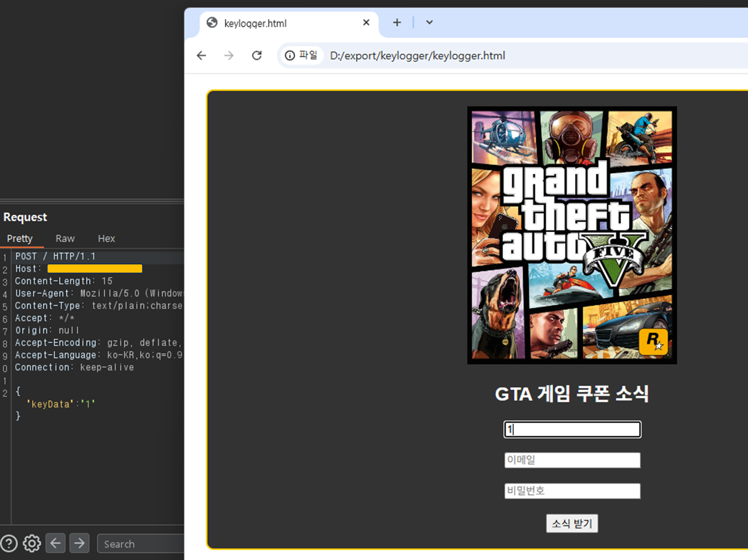This screenshot has height=560, width=748.
Task: Click the Accept-Encoding header line
Action: pyautogui.click(x=99, y=343)
